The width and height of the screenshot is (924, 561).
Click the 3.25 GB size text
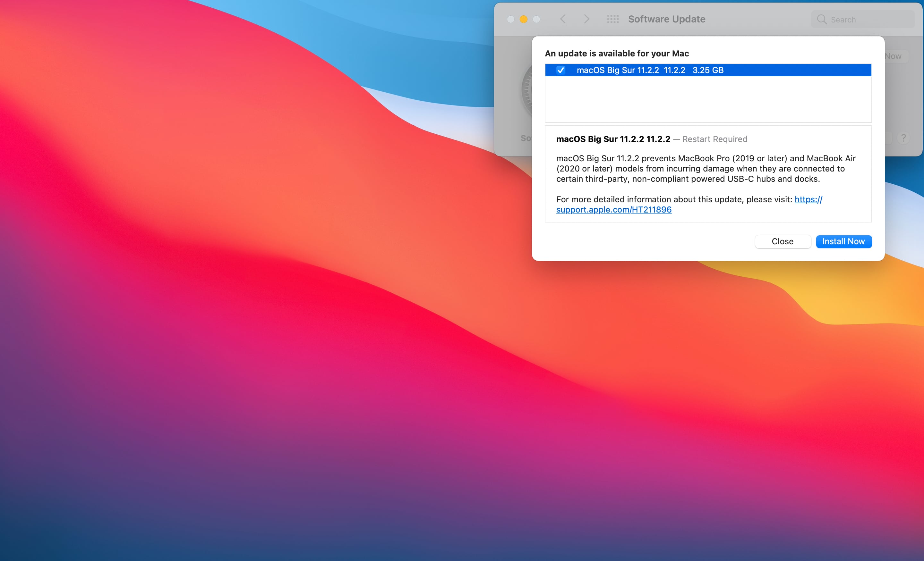pos(708,70)
